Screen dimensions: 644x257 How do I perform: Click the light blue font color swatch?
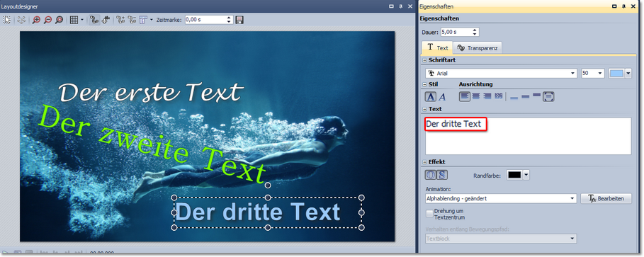(x=617, y=73)
